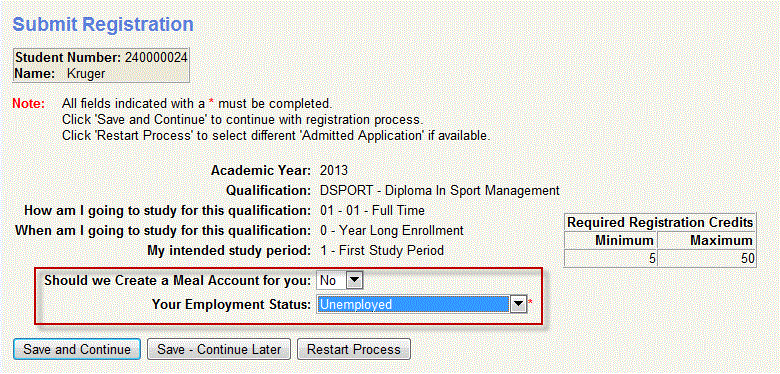
Task: Click the maximum credits value 50
Action: coord(747,259)
